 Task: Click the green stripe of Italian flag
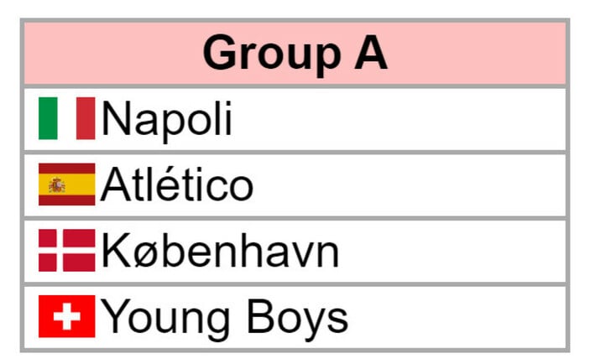(48, 118)
